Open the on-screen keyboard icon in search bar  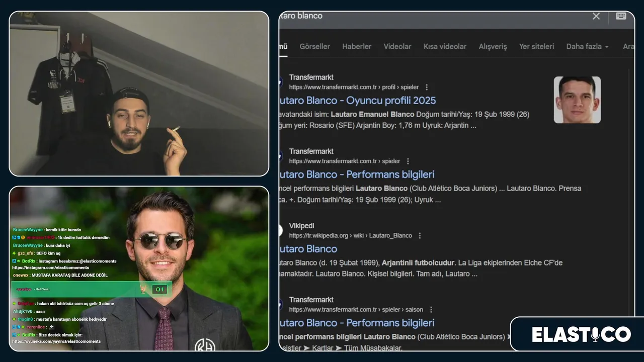(x=621, y=16)
